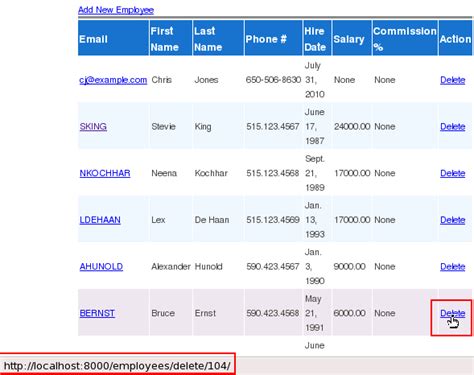Viewport: 474px width, 375px height.
Task: Click the Salary column header
Action: click(352, 38)
